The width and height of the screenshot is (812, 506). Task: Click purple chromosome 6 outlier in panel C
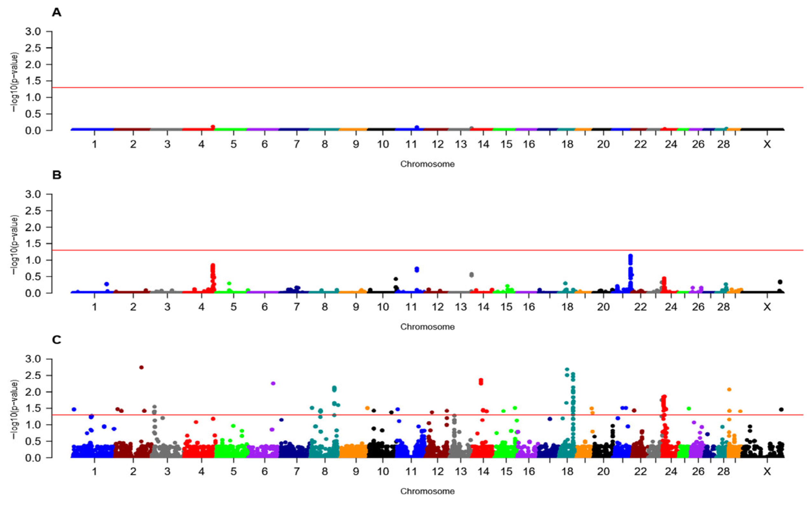coord(273,383)
